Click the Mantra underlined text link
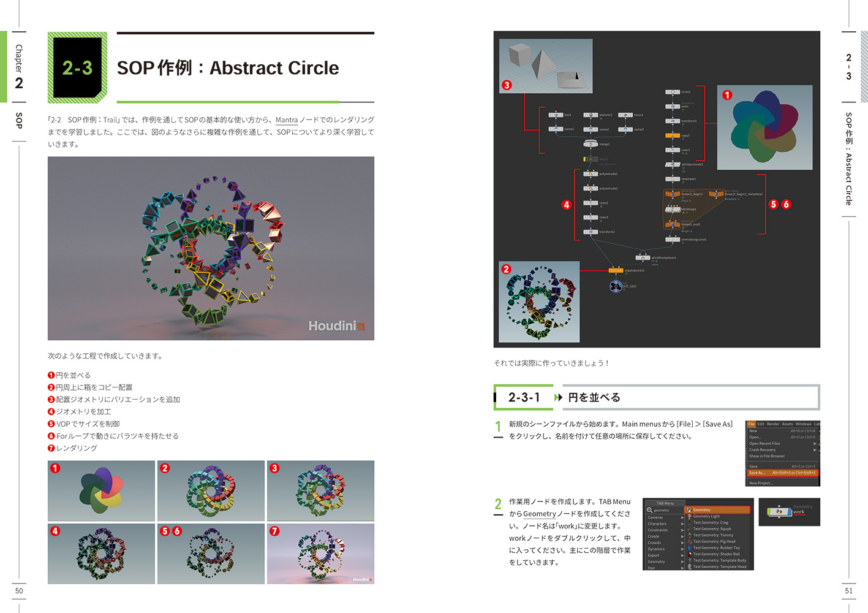The height and width of the screenshot is (613, 868). [x=287, y=120]
